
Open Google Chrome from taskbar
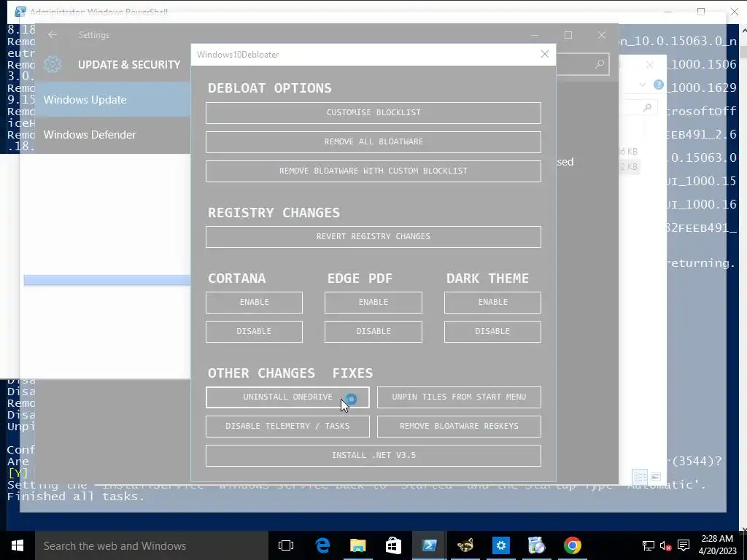point(572,545)
